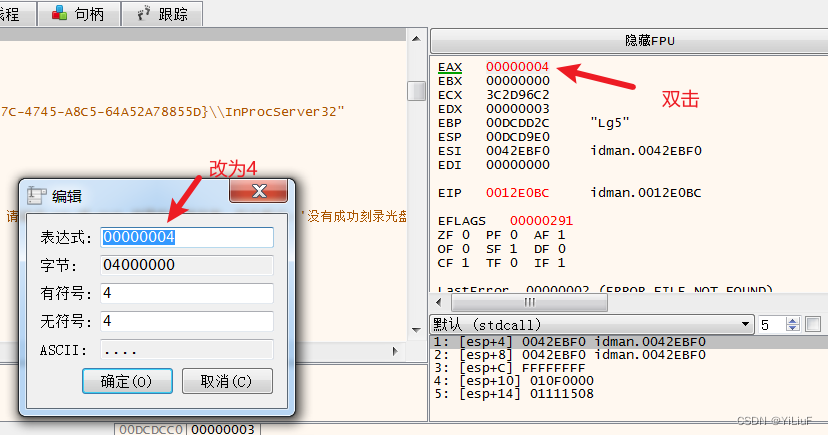Click the "Lg5" EBP comment

(x=610, y=123)
